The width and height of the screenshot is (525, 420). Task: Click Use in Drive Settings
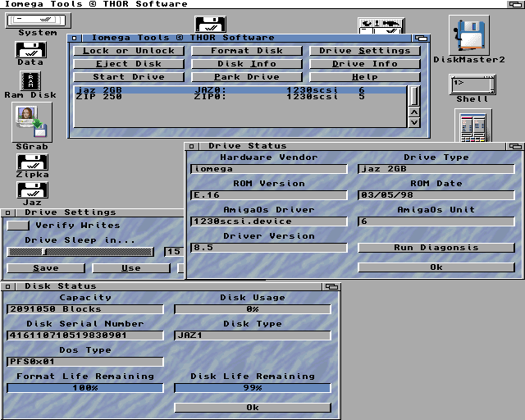click(131, 268)
